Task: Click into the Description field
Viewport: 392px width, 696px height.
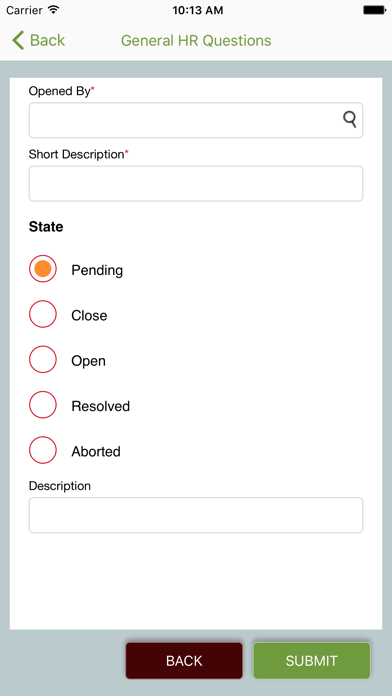Action: point(196,515)
